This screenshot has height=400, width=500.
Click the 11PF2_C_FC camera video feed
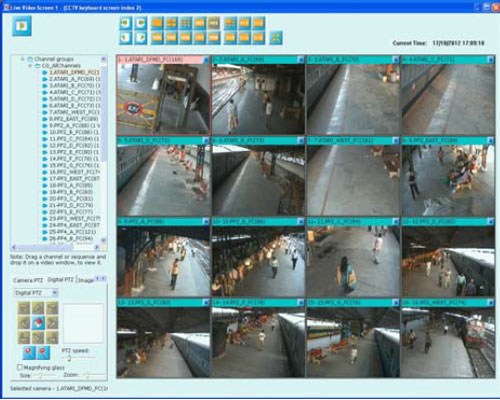(353, 261)
